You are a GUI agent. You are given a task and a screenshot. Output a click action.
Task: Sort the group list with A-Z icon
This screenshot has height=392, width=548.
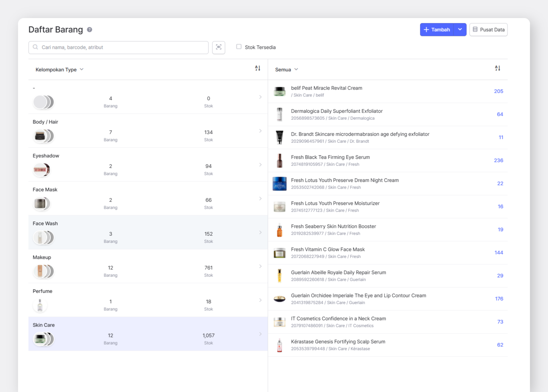(x=258, y=68)
